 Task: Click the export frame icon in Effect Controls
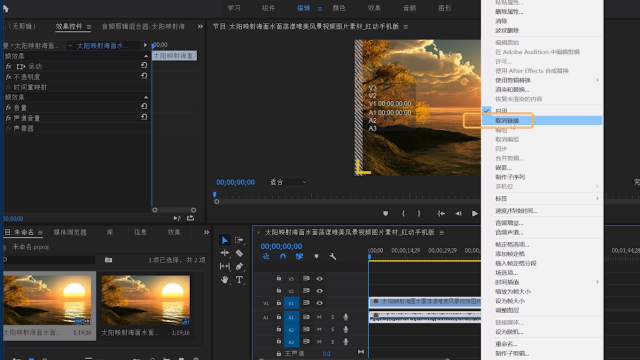[191, 218]
